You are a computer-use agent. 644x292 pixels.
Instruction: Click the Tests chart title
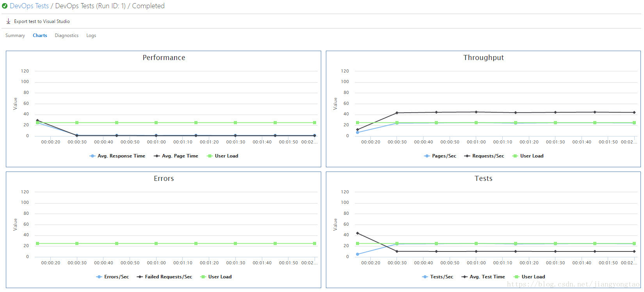click(484, 179)
